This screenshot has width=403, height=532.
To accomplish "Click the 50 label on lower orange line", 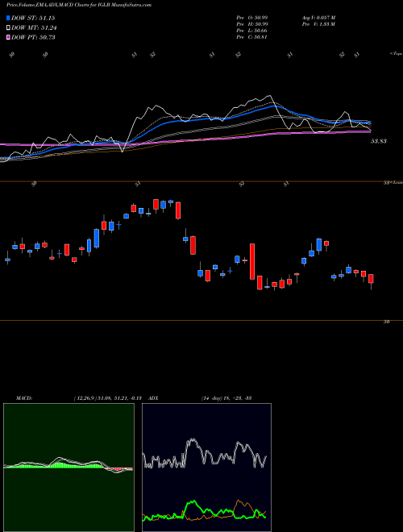I will [x=386, y=322].
